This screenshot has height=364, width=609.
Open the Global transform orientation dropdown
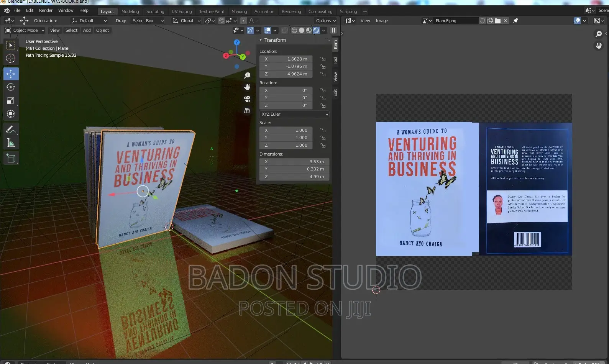(187, 21)
